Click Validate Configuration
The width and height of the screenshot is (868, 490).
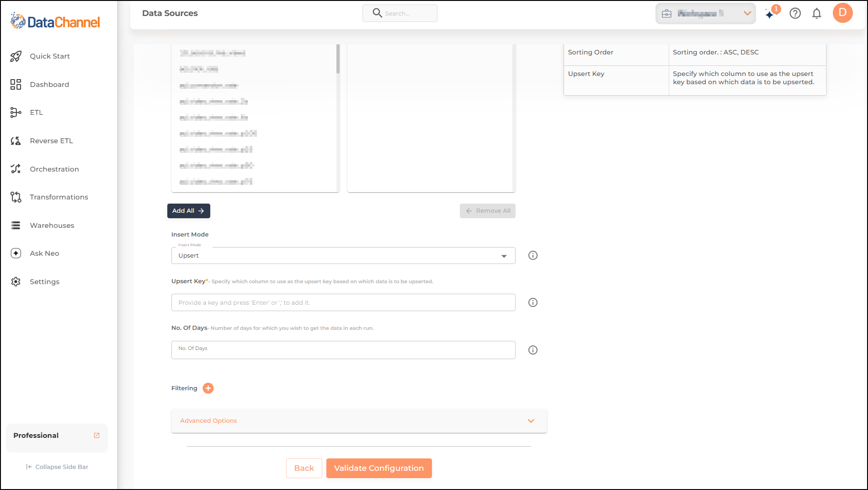[x=379, y=468]
